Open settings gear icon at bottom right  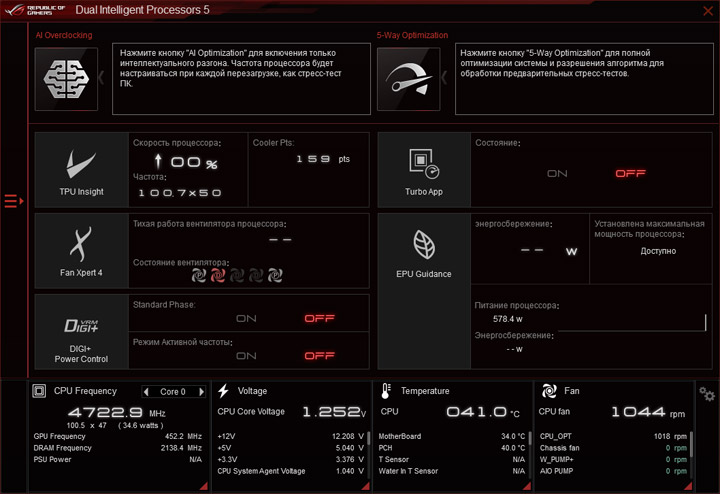click(707, 394)
